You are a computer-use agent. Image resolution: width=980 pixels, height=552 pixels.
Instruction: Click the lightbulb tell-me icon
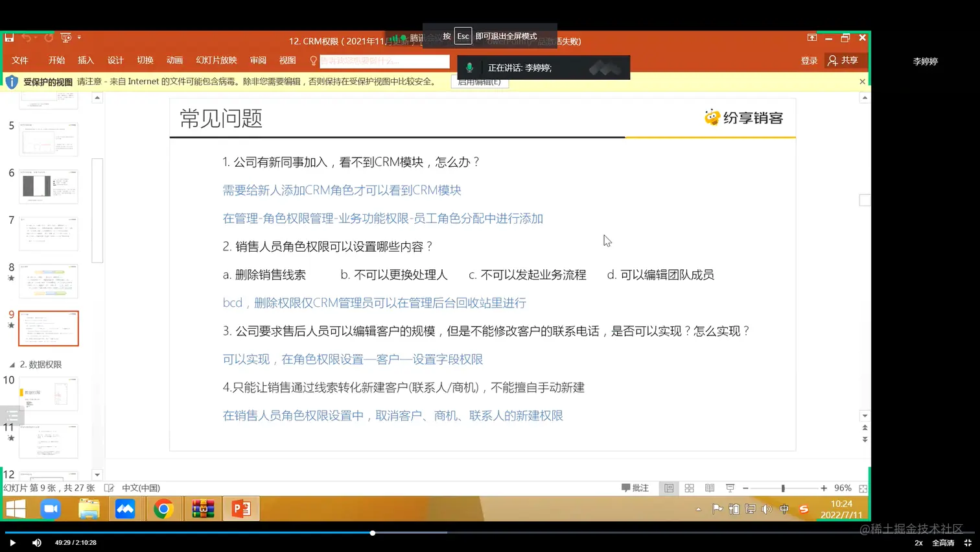pyautogui.click(x=313, y=61)
